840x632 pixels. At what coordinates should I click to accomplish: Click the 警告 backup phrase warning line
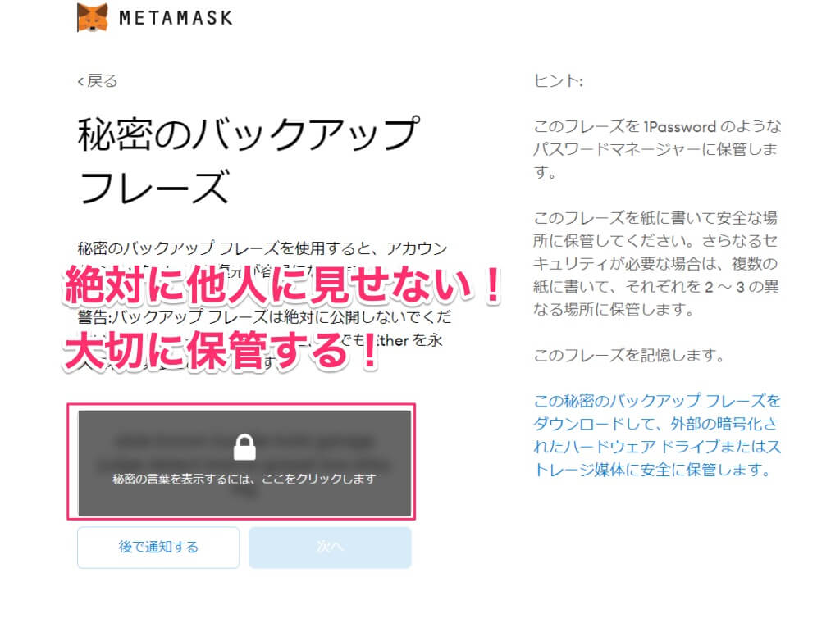coord(265,316)
